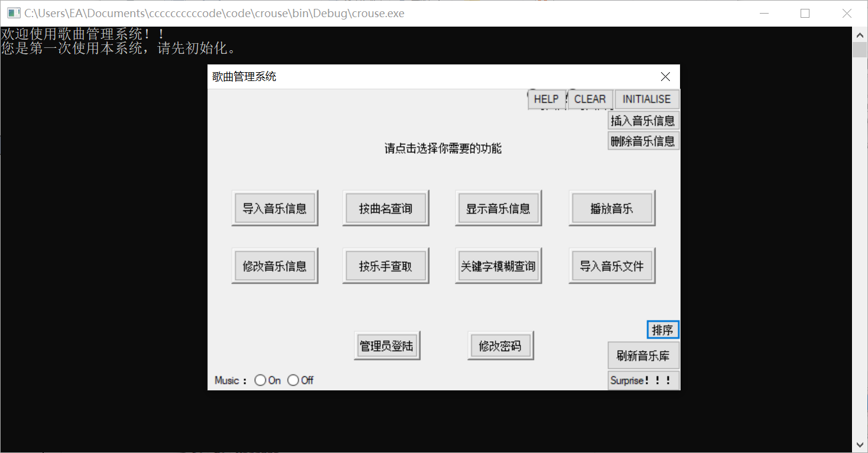Click 导入音乐信息 to import music info

274,207
